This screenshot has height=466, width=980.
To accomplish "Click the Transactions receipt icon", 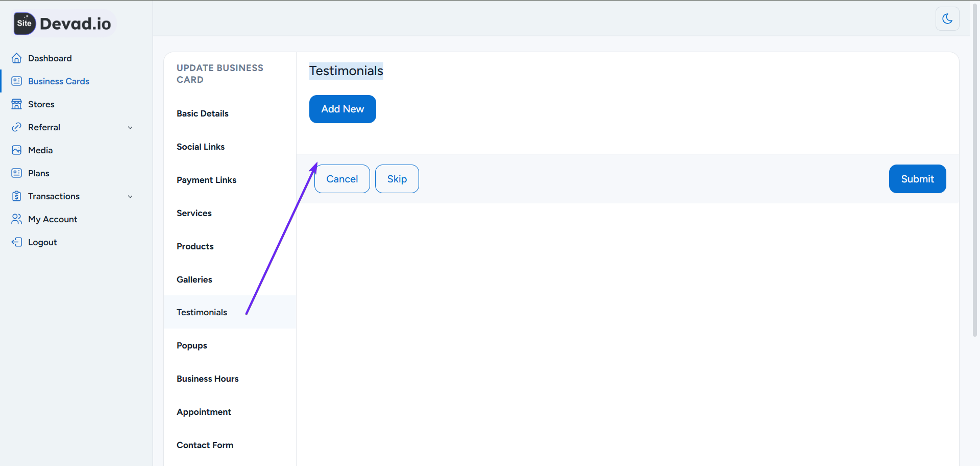I will click(17, 196).
